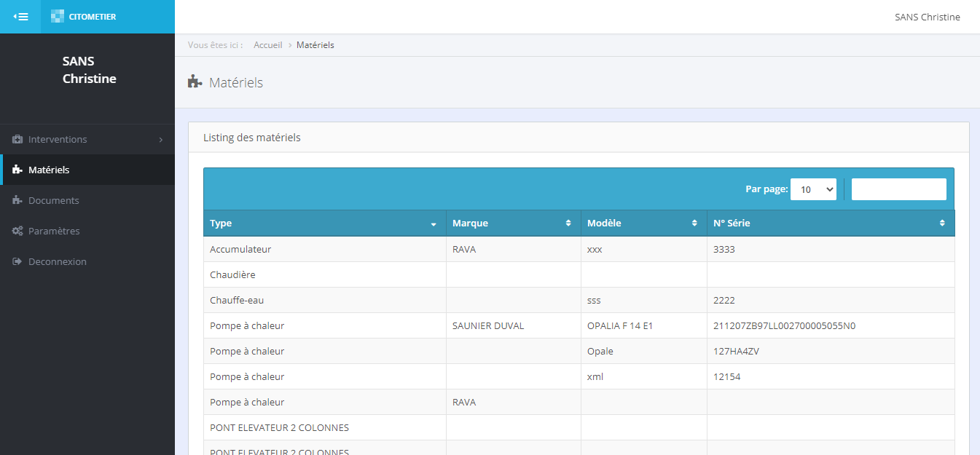Click Pompe à chaleur in SAUNIER DUVAL row
This screenshot has width=980, height=455.
(247, 325)
